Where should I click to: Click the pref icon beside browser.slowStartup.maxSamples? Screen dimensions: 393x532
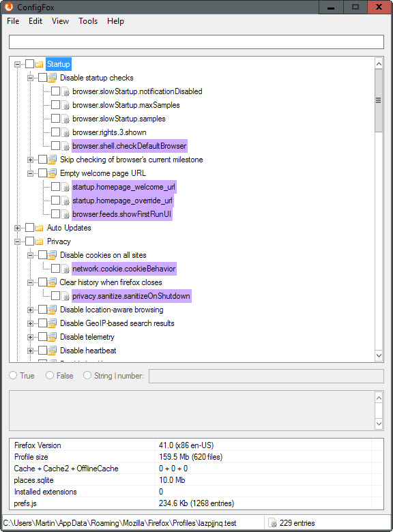point(65,105)
